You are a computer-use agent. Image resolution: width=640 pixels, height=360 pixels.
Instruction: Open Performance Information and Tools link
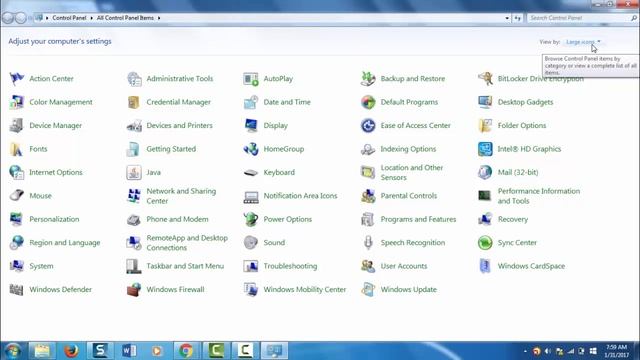(x=539, y=196)
